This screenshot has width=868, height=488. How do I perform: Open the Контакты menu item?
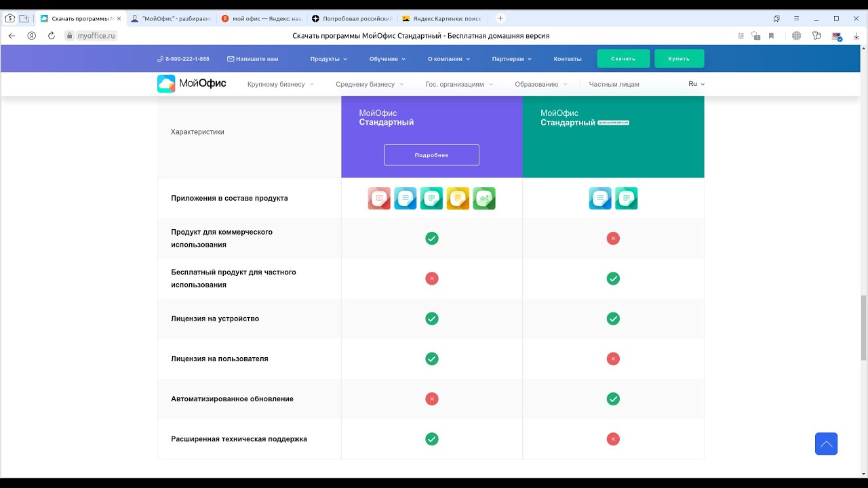click(x=568, y=59)
